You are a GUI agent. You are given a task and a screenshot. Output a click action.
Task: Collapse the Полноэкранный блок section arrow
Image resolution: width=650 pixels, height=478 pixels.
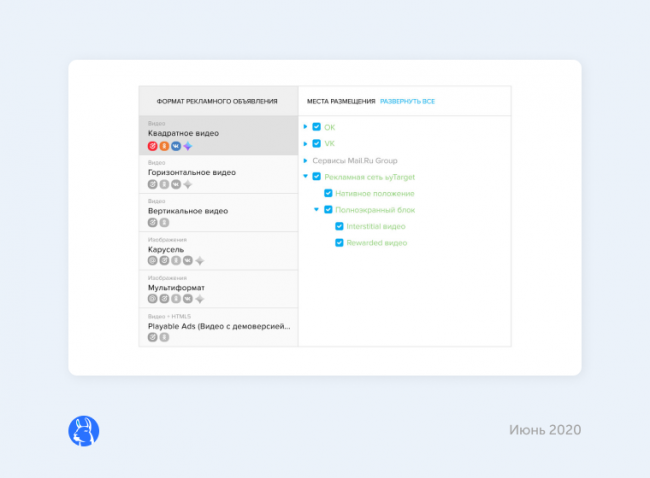[x=316, y=210]
